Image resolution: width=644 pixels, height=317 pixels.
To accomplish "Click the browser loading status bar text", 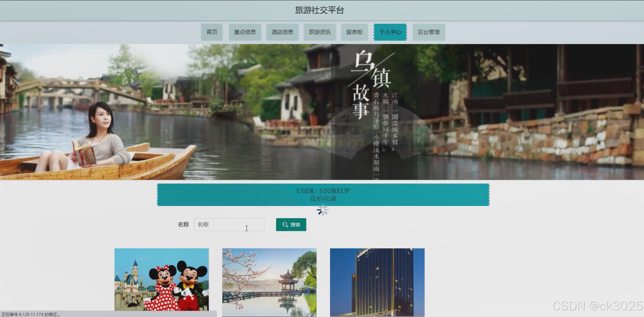I will (x=31, y=314).
